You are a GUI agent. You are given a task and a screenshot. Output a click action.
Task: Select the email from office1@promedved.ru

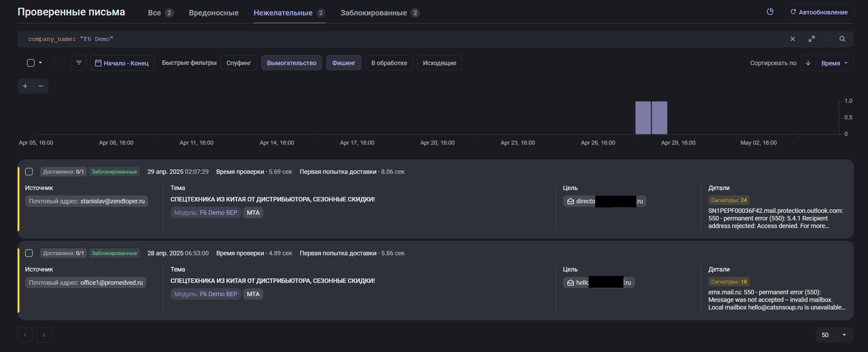pyautogui.click(x=29, y=253)
